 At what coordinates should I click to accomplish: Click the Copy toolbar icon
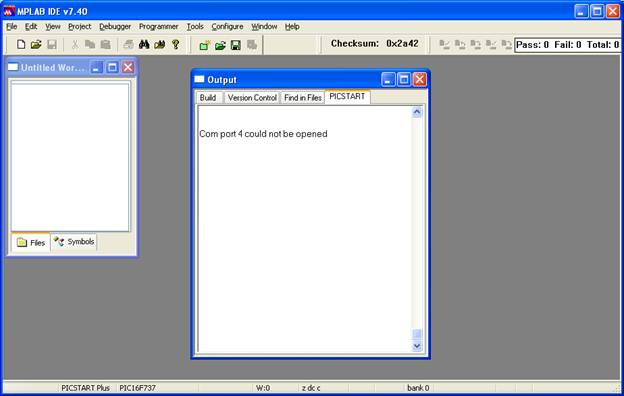coord(90,44)
